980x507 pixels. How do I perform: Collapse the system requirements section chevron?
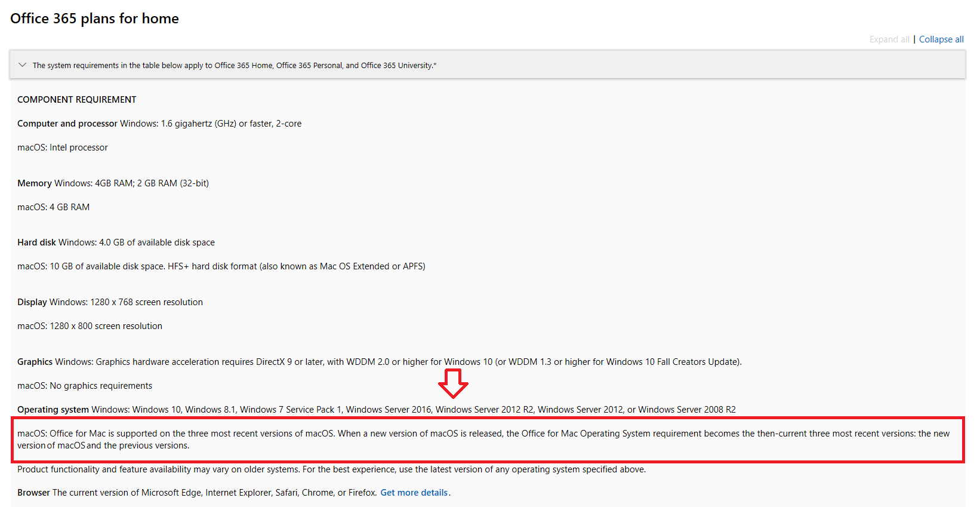23,65
